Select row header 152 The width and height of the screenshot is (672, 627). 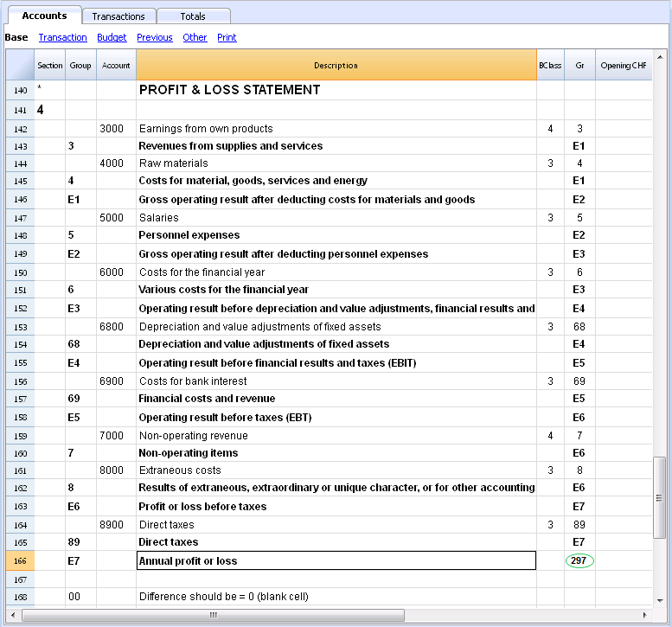click(20, 309)
